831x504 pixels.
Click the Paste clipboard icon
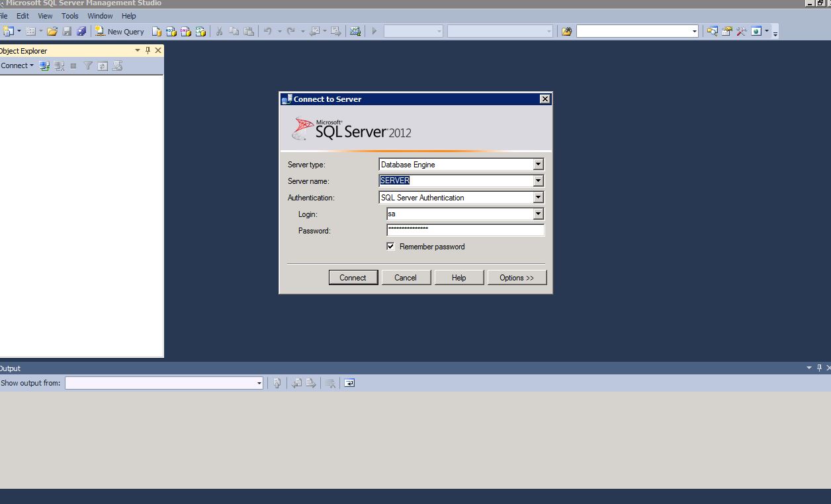point(249,31)
